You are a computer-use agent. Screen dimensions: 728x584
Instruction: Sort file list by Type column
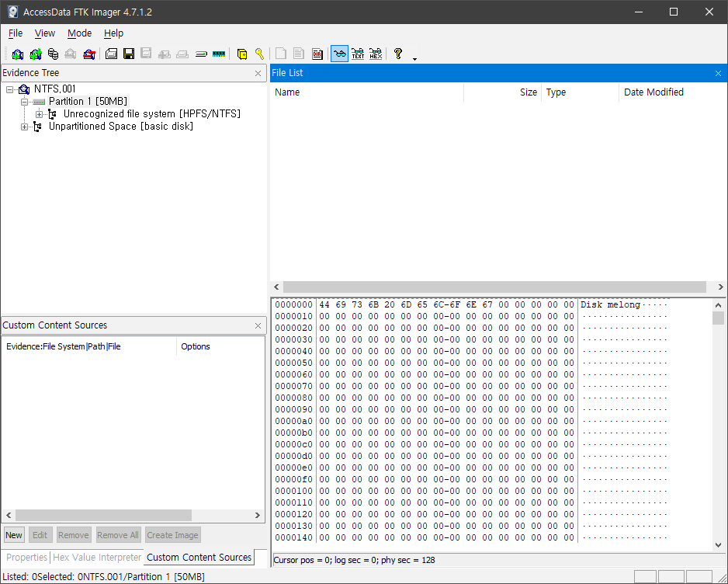pyautogui.click(x=581, y=92)
